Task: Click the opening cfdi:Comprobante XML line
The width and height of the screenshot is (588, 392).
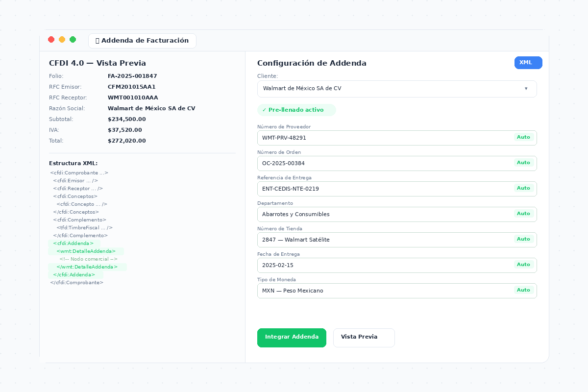Action: tap(79, 173)
